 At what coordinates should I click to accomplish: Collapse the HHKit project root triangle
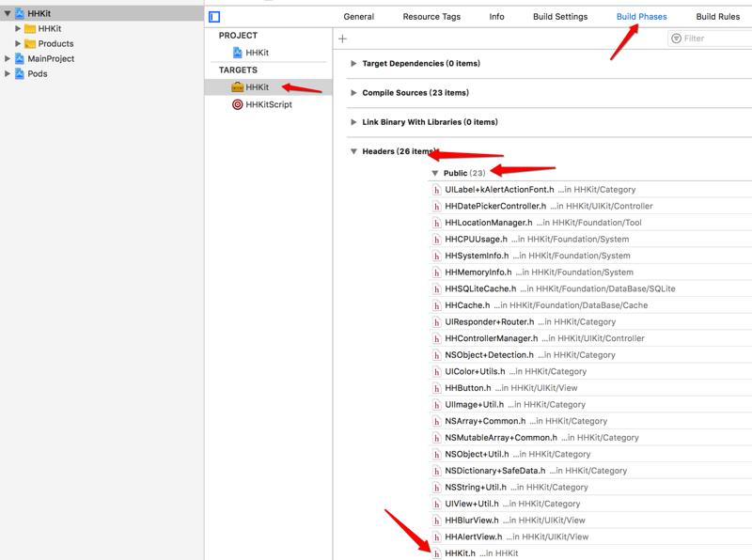8,13
